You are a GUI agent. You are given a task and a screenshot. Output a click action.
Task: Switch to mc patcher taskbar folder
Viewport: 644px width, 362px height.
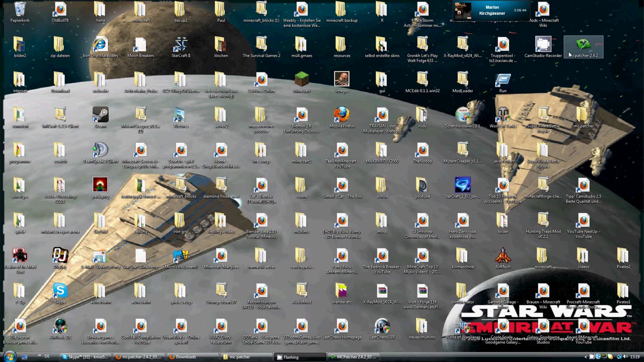[246, 357]
